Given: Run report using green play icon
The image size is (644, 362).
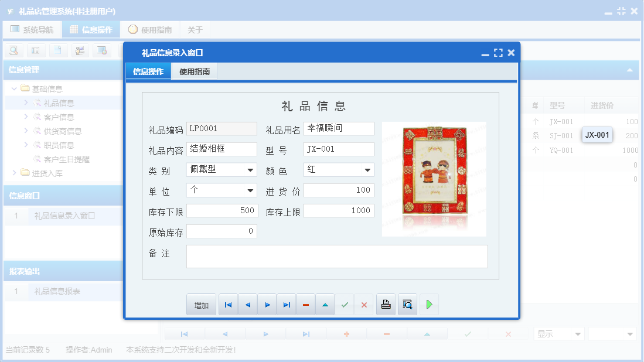Looking at the screenshot, I should click(428, 304).
